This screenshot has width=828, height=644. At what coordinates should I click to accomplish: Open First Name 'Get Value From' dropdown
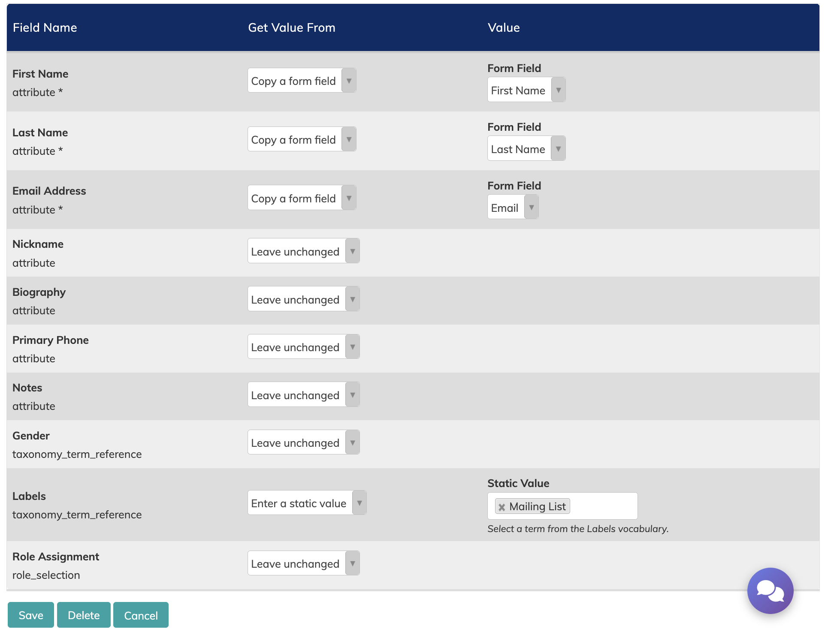(302, 81)
